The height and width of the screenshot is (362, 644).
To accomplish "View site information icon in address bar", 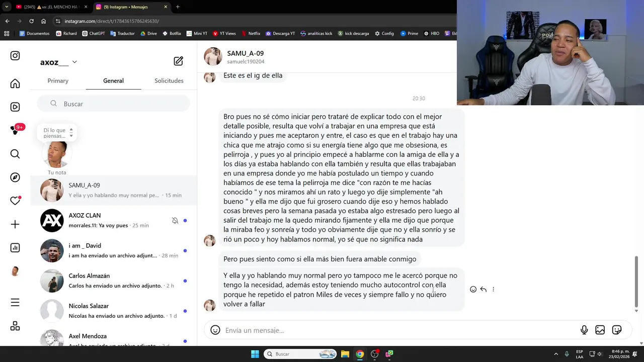I will [x=58, y=21].
